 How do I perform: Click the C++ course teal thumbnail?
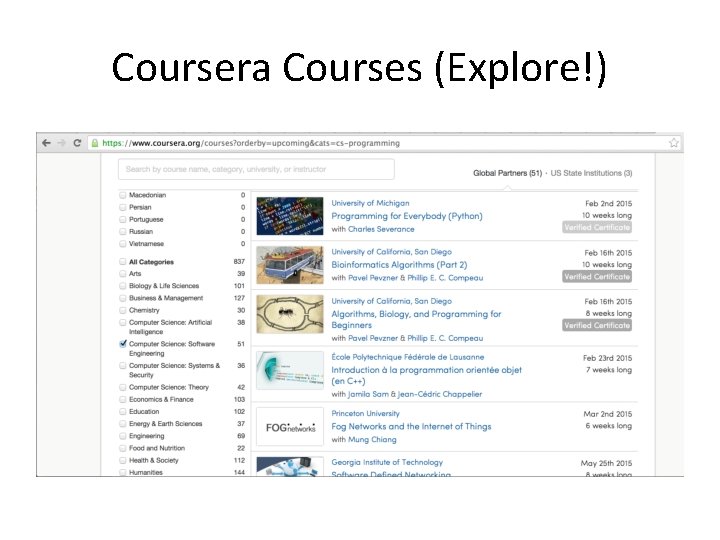click(x=290, y=371)
